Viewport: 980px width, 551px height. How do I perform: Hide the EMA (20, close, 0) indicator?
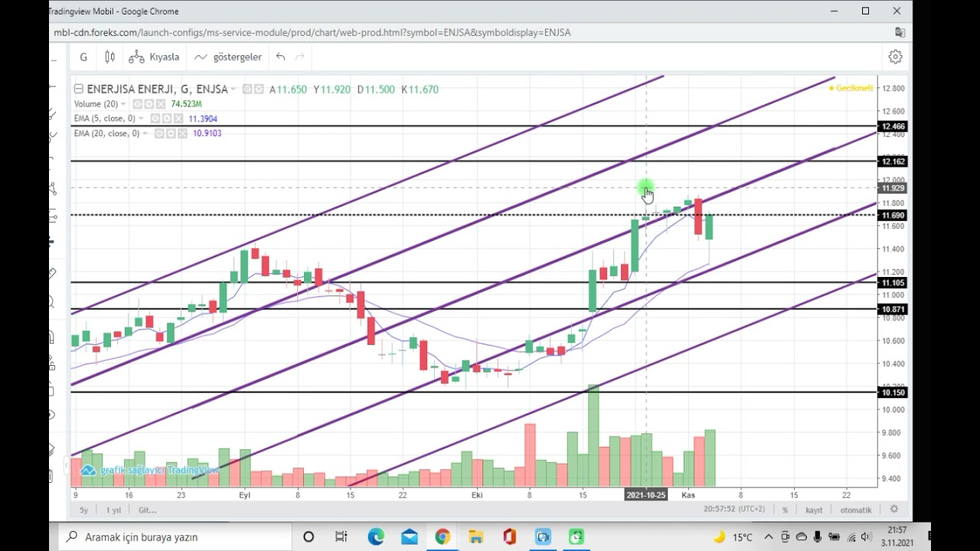159,133
